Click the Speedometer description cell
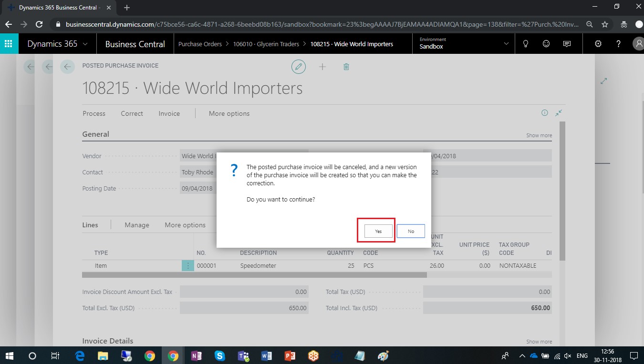The width and height of the screenshot is (644, 364). point(258,266)
